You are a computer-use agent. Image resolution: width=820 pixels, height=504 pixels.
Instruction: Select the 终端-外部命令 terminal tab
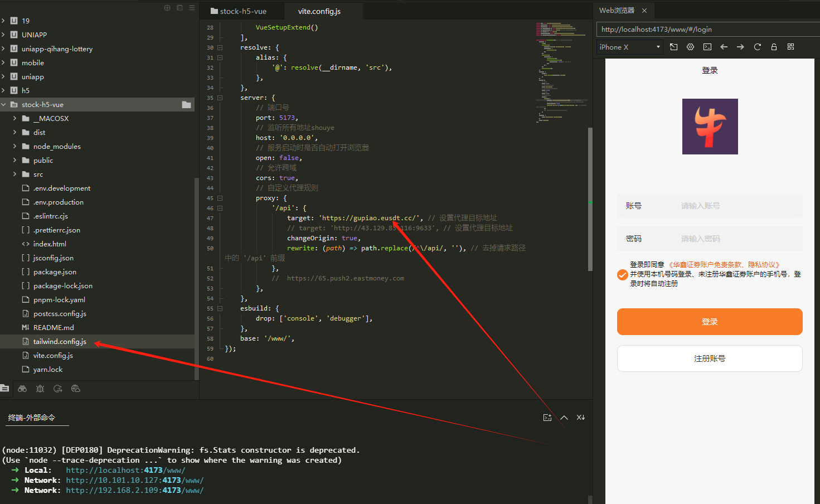(32, 418)
